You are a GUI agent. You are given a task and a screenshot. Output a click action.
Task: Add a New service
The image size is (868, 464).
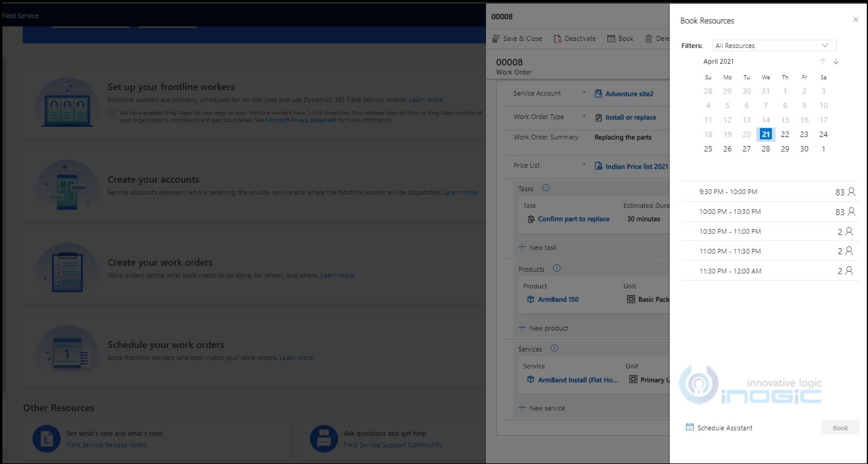point(541,408)
